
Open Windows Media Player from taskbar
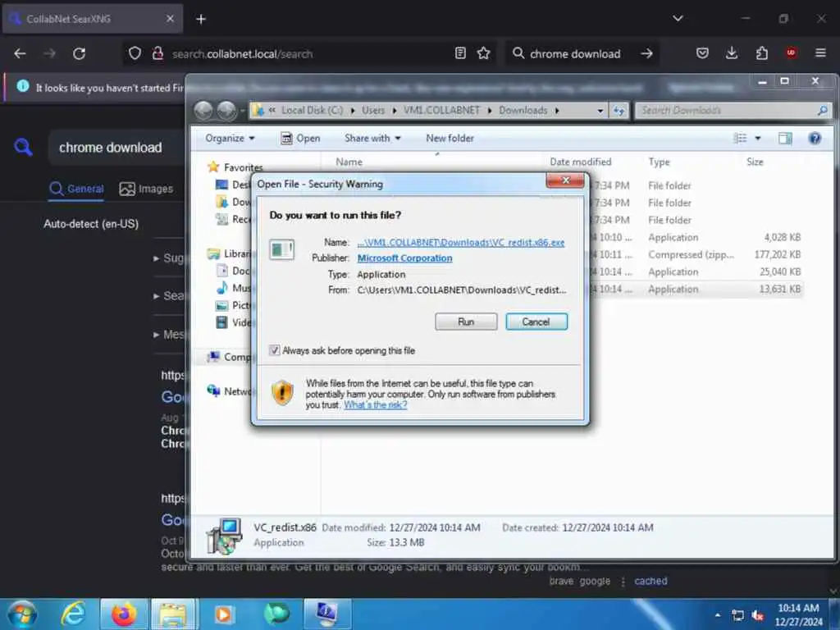pyautogui.click(x=225, y=614)
